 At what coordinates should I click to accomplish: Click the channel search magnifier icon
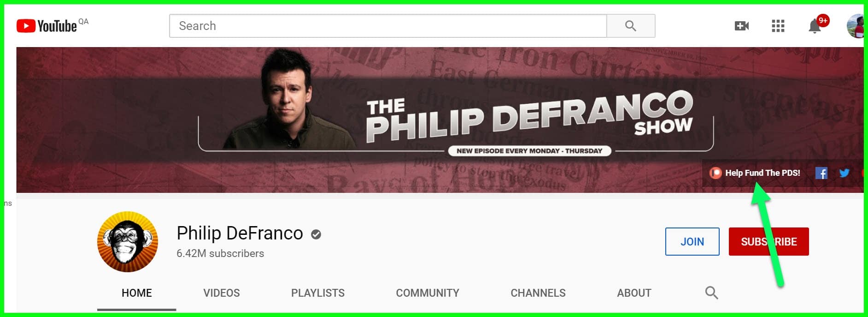tap(711, 293)
